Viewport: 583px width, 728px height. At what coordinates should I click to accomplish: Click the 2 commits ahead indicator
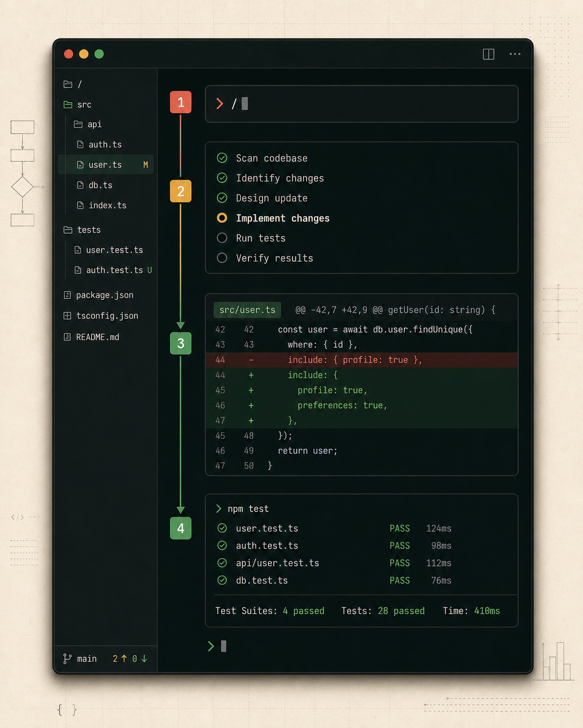(x=120, y=658)
